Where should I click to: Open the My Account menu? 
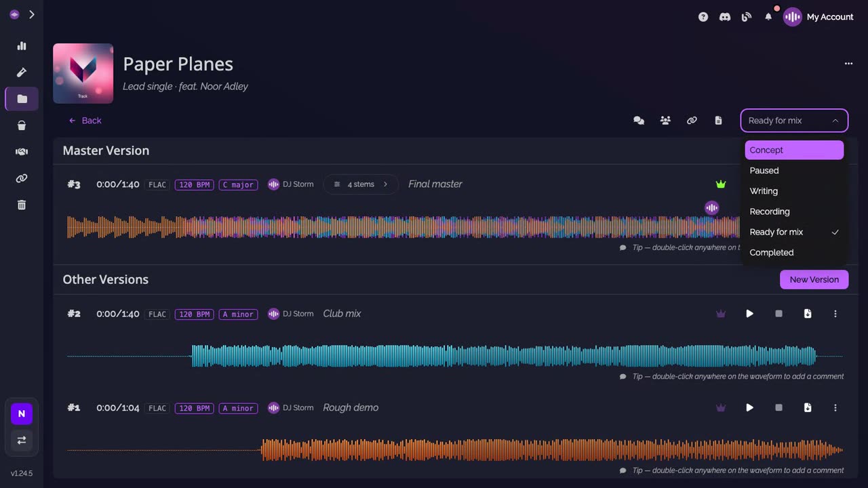(818, 17)
